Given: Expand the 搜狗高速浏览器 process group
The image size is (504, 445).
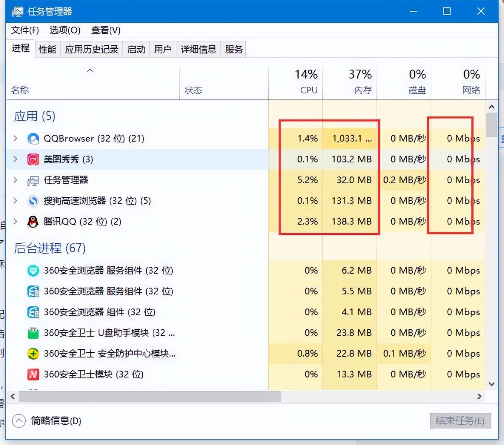Looking at the screenshot, I should (x=15, y=201).
